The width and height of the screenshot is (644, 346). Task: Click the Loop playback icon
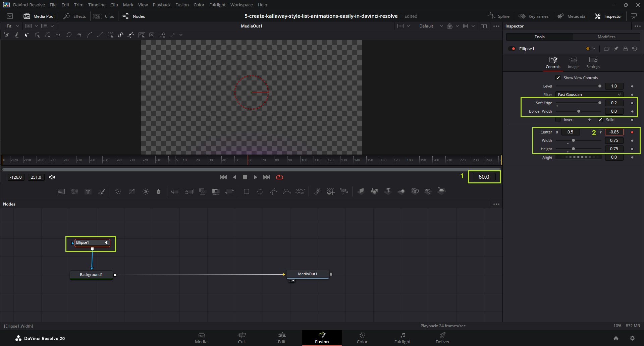coord(279,177)
